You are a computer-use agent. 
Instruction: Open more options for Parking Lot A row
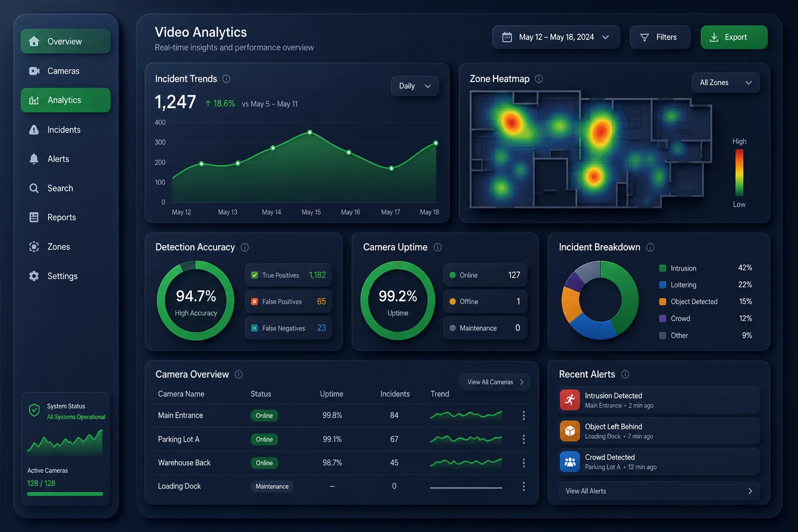point(524,440)
